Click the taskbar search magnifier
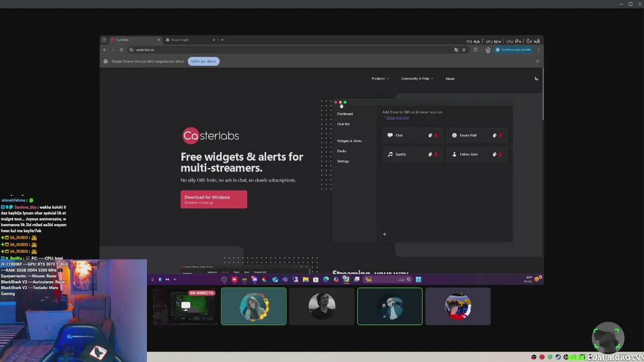644x362 pixels. 409,280
